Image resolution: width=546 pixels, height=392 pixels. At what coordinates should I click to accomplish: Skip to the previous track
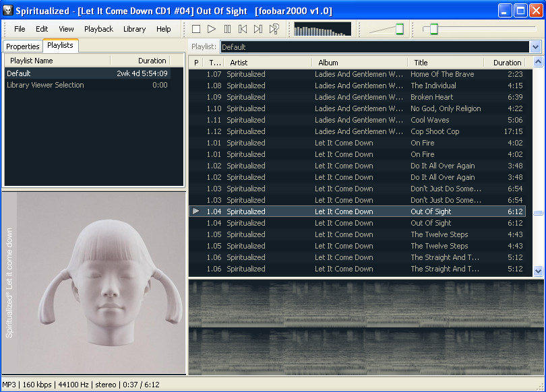[x=243, y=29]
